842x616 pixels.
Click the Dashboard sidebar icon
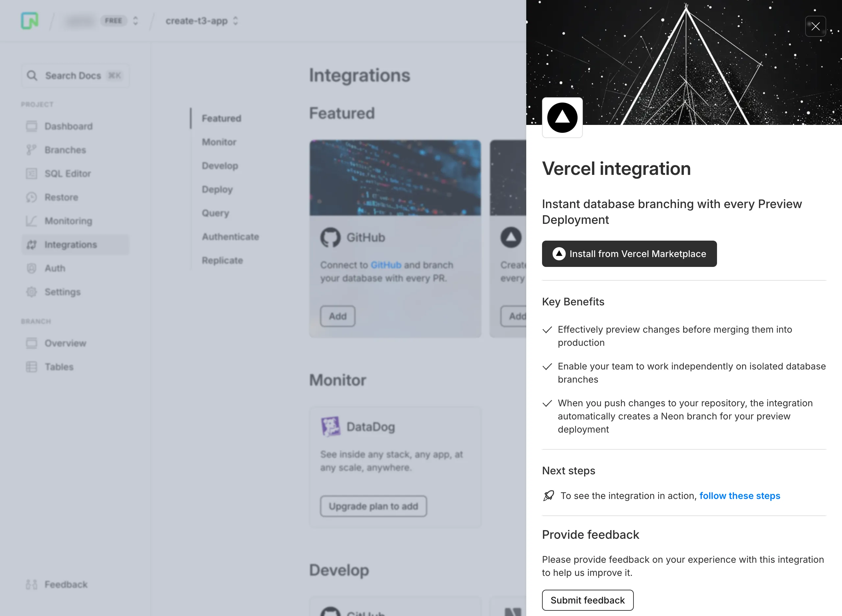point(32,126)
